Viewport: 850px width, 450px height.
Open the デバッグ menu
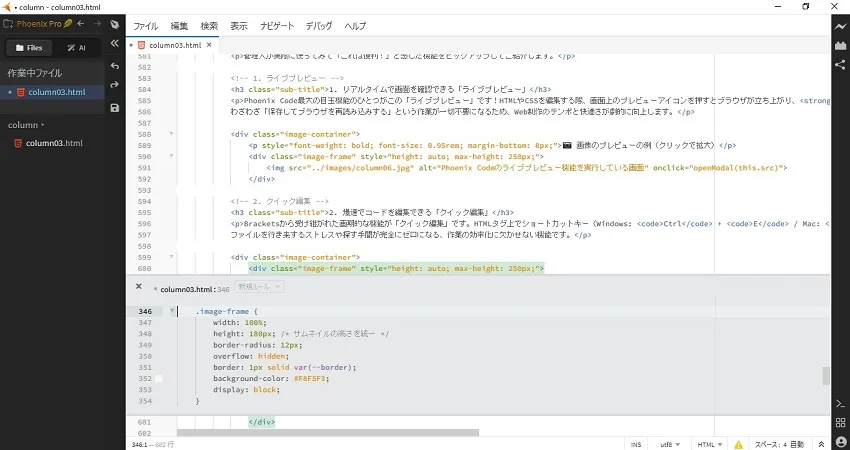click(x=319, y=26)
